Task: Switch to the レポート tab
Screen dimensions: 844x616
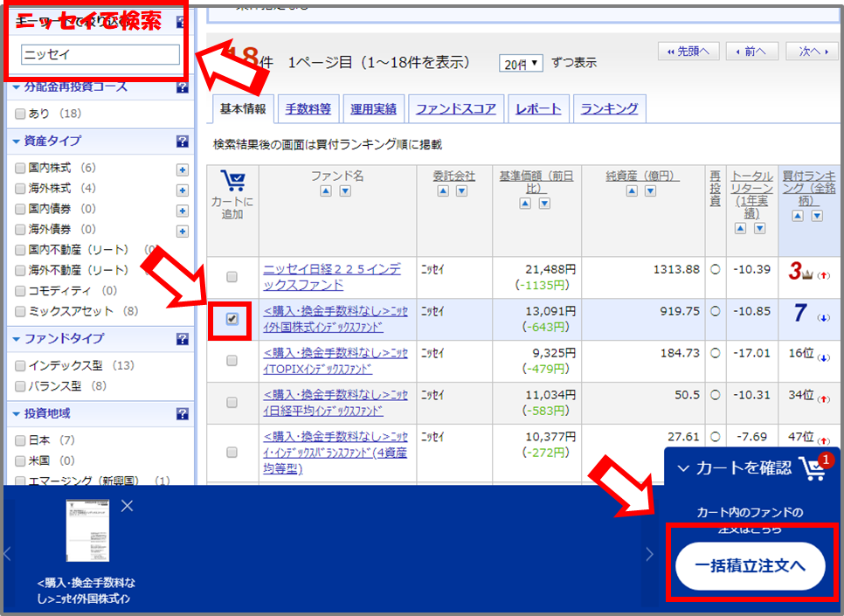Action: [538, 108]
